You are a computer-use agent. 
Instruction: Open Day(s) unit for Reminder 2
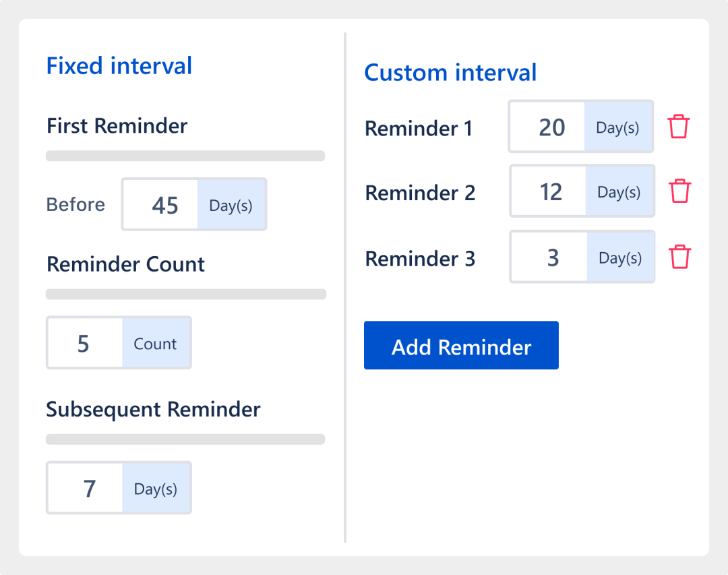619,191
